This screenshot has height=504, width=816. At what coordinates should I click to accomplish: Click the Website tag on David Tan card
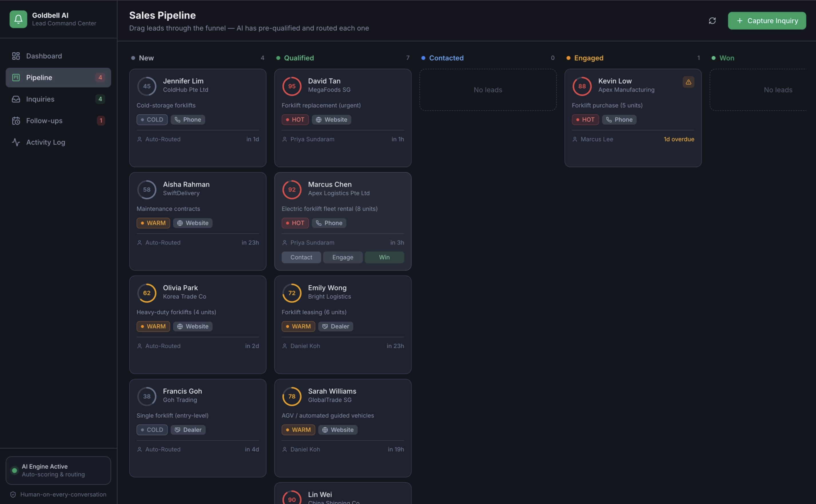pos(331,120)
